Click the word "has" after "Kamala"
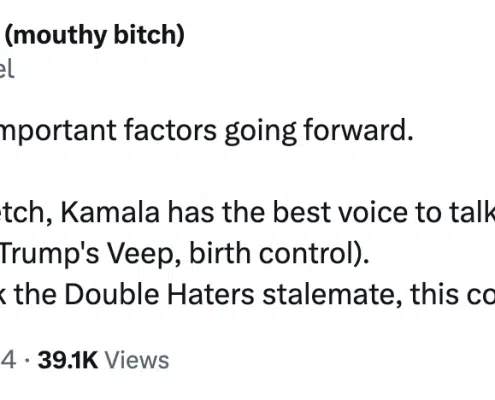Screen dimensions: 495x400 (191, 212)
